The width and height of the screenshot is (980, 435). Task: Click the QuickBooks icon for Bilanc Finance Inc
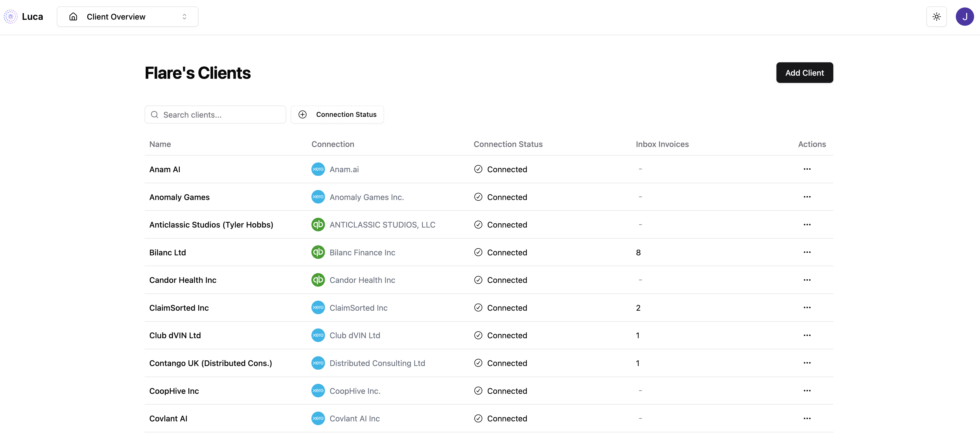click(318, 252)
